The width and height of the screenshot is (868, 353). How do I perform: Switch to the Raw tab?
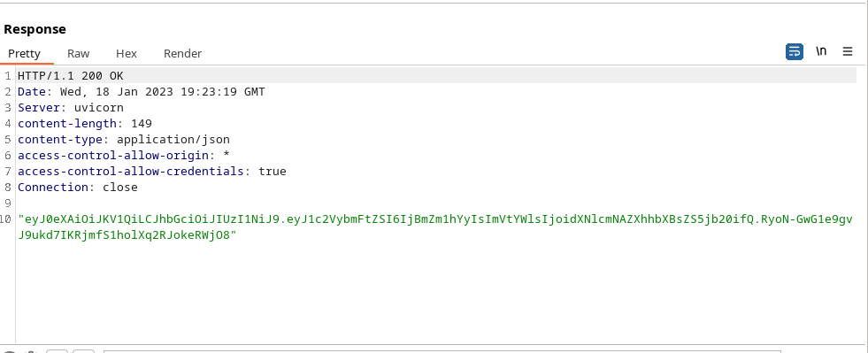click(79, 54)
